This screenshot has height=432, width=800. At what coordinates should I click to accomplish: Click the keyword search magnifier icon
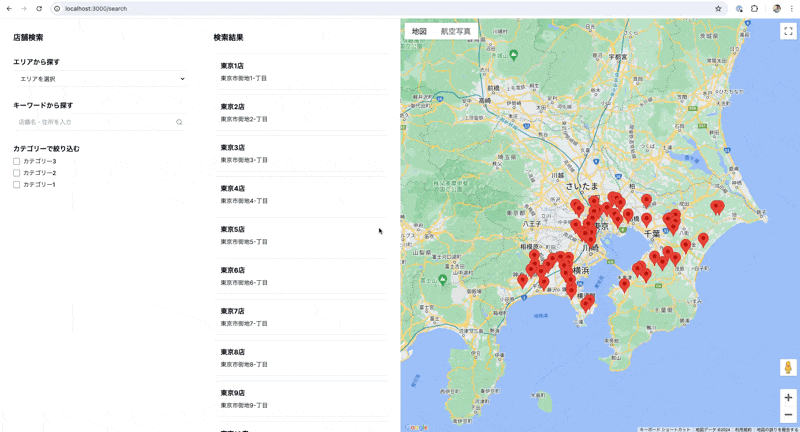(179, 122)
